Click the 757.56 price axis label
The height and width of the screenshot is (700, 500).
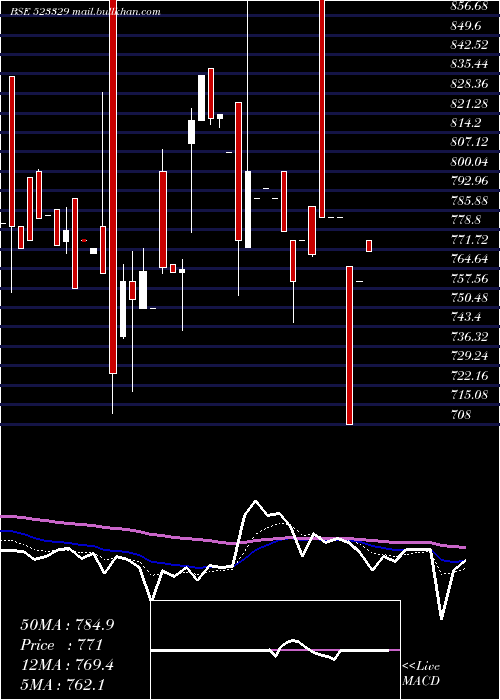click(x=470, y=279)
